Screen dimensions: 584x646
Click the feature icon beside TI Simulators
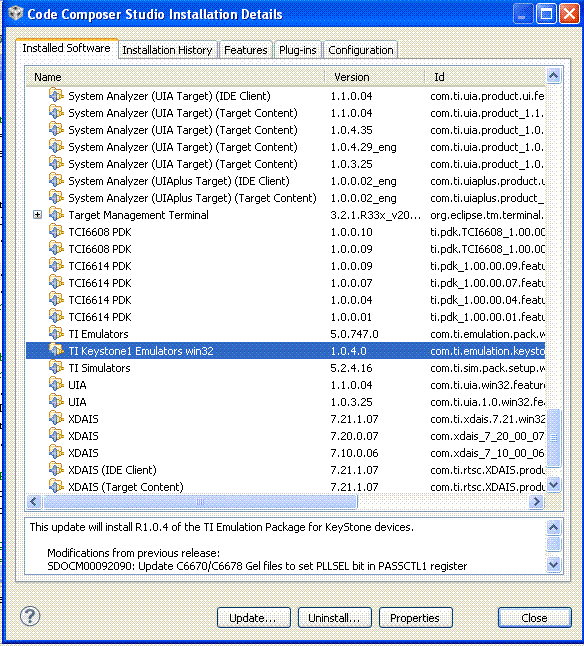(56, 367)
